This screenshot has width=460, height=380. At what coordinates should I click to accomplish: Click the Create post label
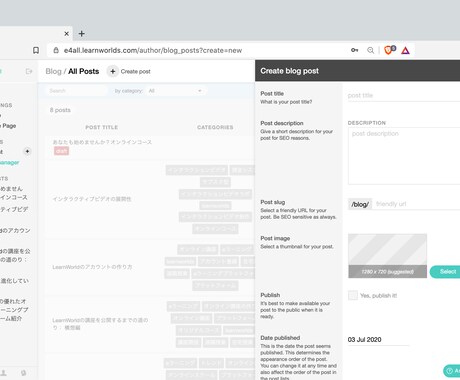point(135,71)
